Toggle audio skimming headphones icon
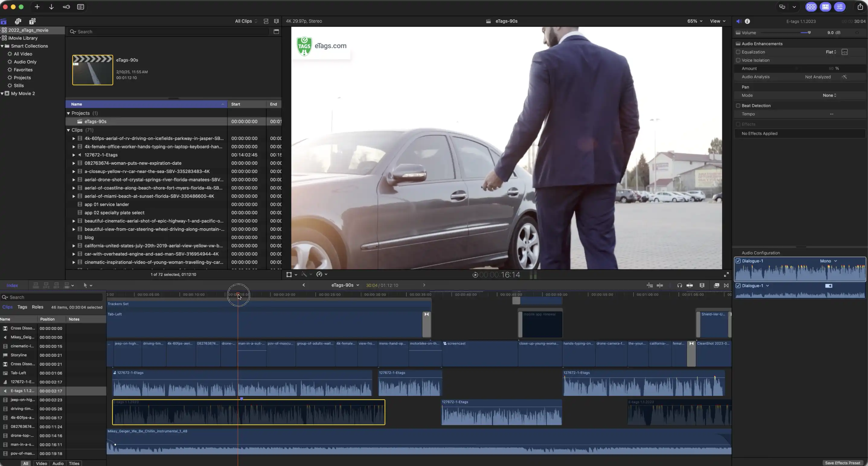This screenshot has height=466, width=868. 680,285
